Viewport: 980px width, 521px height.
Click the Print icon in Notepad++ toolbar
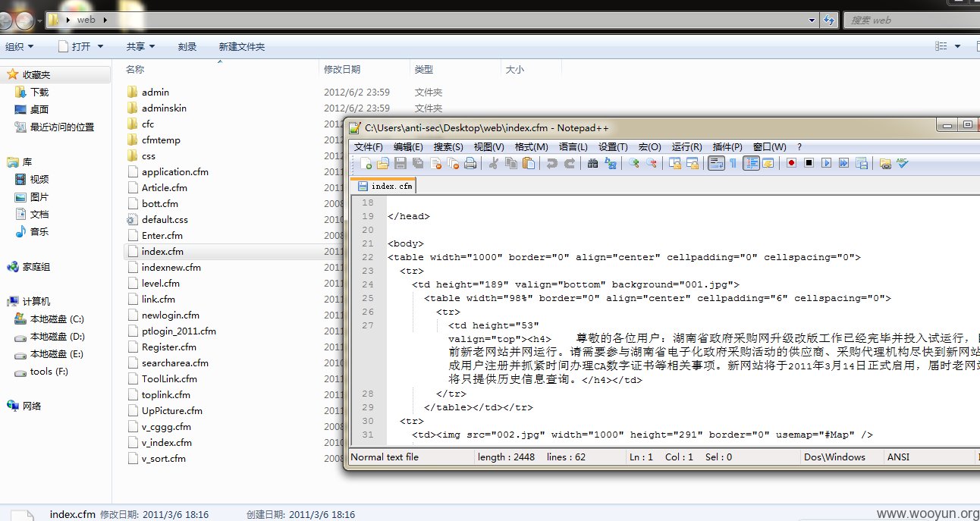470,163
